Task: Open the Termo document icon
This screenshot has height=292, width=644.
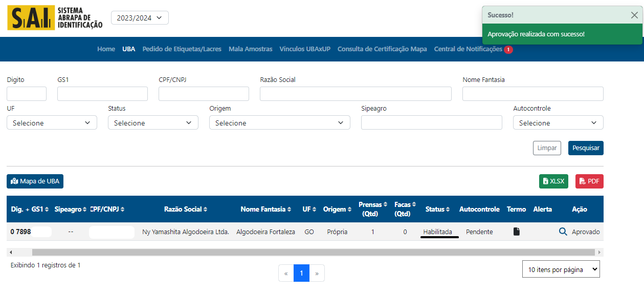Action: point(516,232)
